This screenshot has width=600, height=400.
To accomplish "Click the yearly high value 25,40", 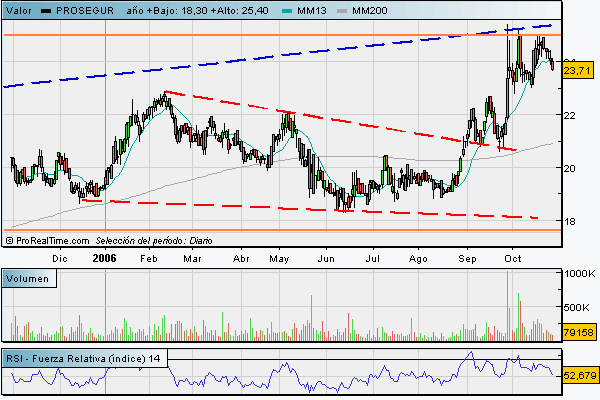I will point(255,11).
